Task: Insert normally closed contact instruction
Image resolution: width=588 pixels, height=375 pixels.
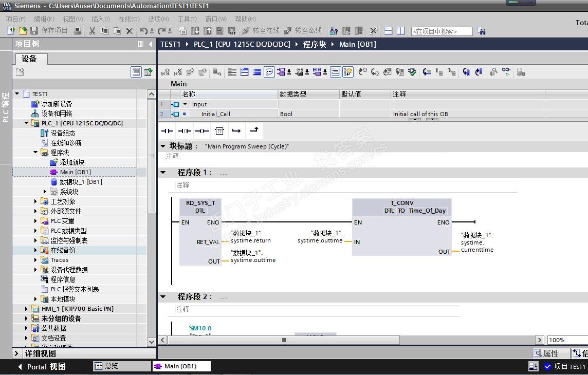Action: pos(185,131)
